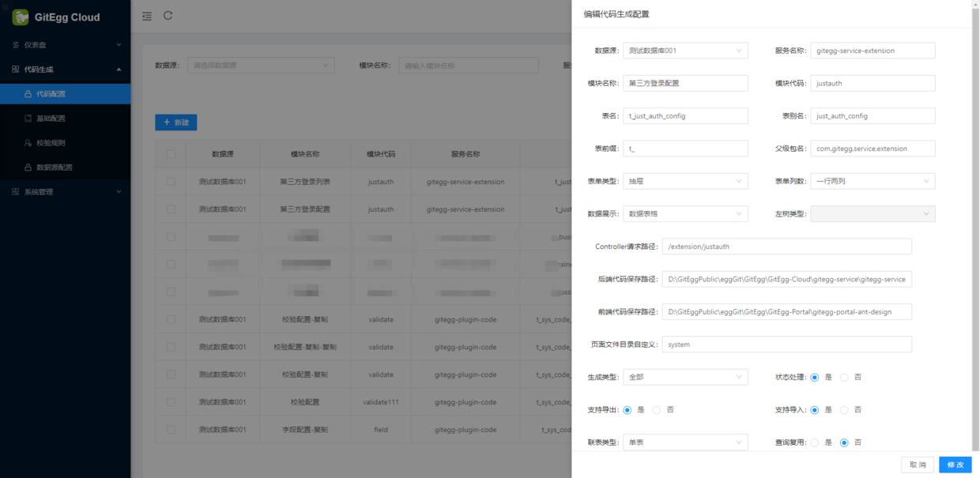
Task: Click the field cell in 字段配置-复制 row
Action: [x=381, y=430]
